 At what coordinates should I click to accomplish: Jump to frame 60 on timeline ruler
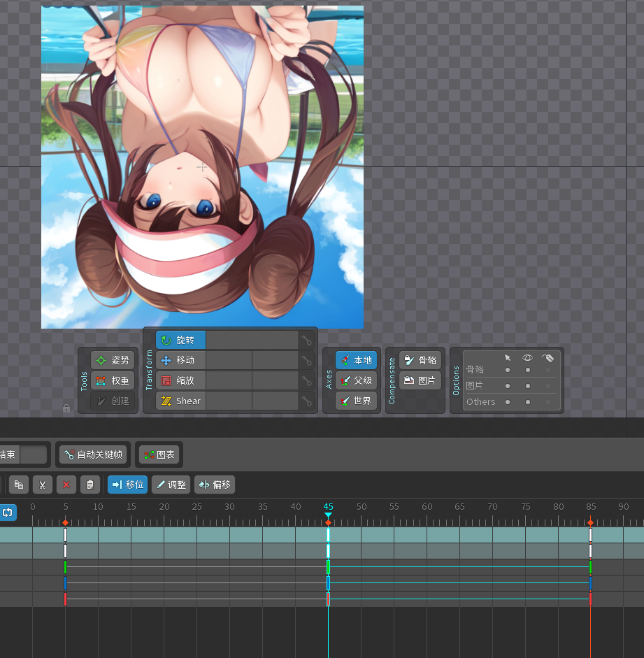[427, 507]
